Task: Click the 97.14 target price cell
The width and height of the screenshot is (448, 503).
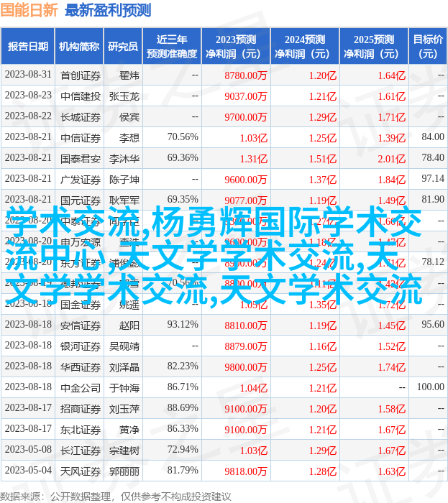Action: pos(432,180)
